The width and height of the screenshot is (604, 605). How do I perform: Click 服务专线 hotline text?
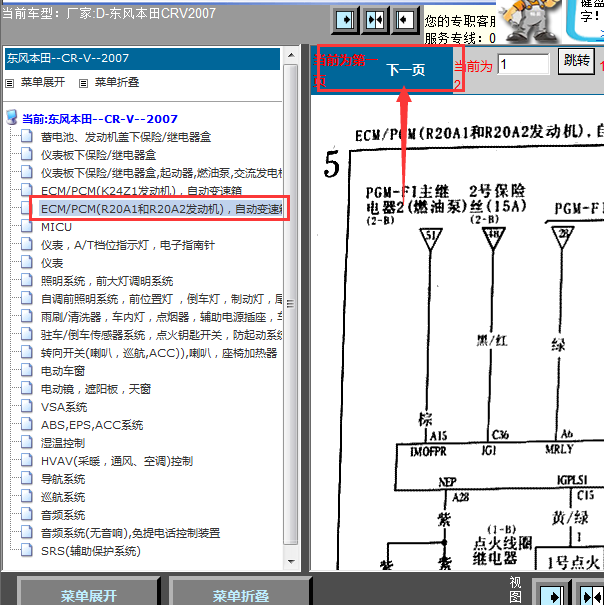tap(460, 38)
